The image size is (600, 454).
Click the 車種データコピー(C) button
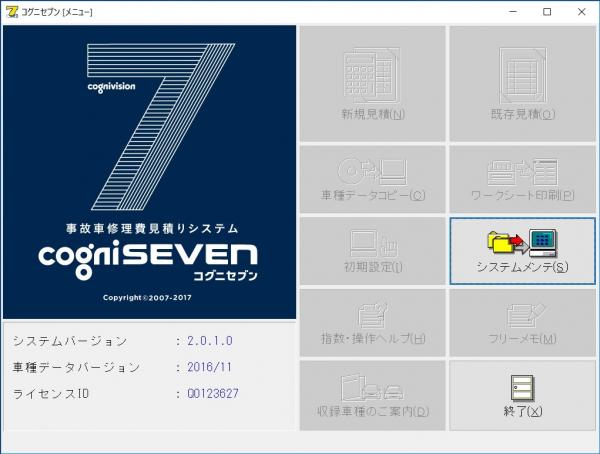(x=372, y=179)
